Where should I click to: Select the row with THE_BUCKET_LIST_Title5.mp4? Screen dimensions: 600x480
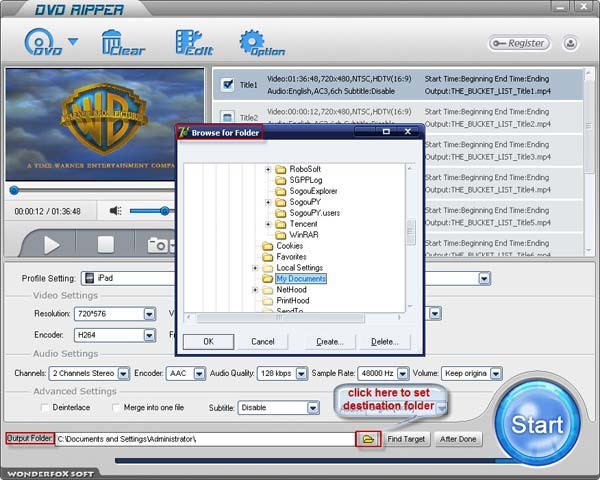[x=504, y=217]
